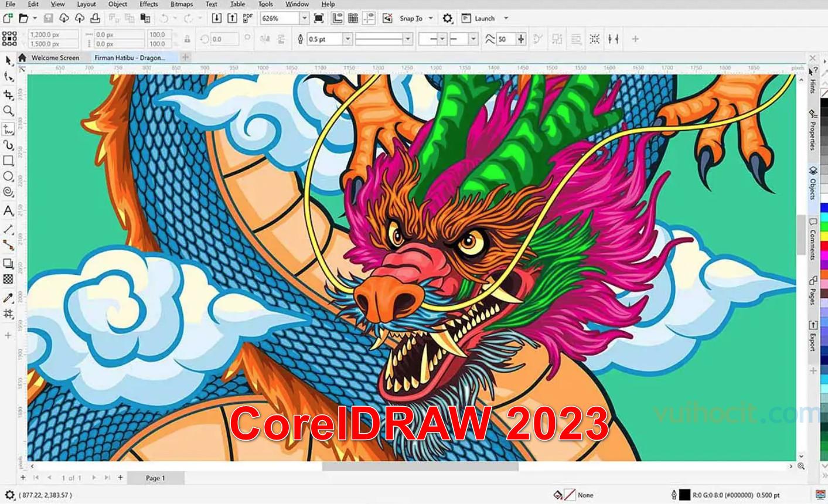Click the Quick Customize plus in toolbox

(x=8, y=335)
